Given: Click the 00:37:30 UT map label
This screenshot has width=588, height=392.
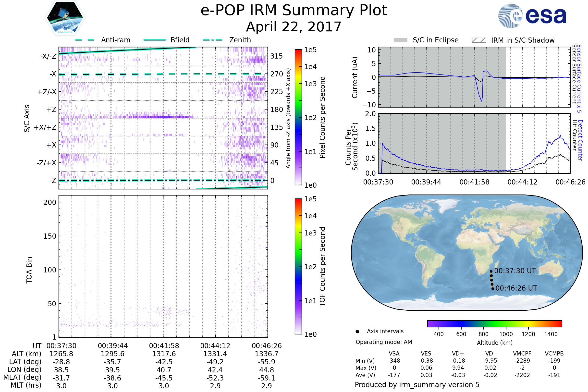Looking at the screenshot, I should point(515,271).
